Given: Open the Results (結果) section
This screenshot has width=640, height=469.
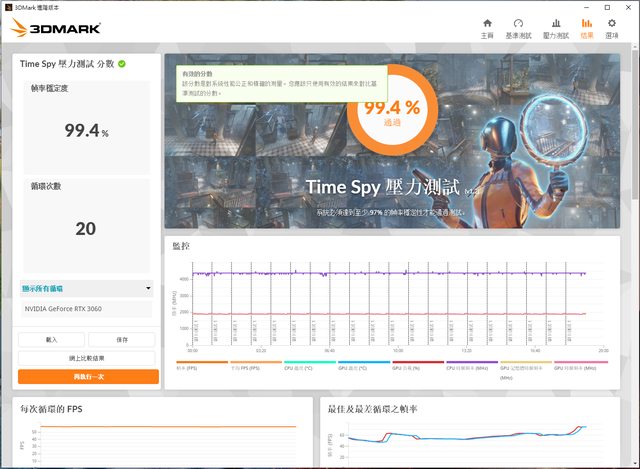Looking at the screenshot, I should pos(587,28).
